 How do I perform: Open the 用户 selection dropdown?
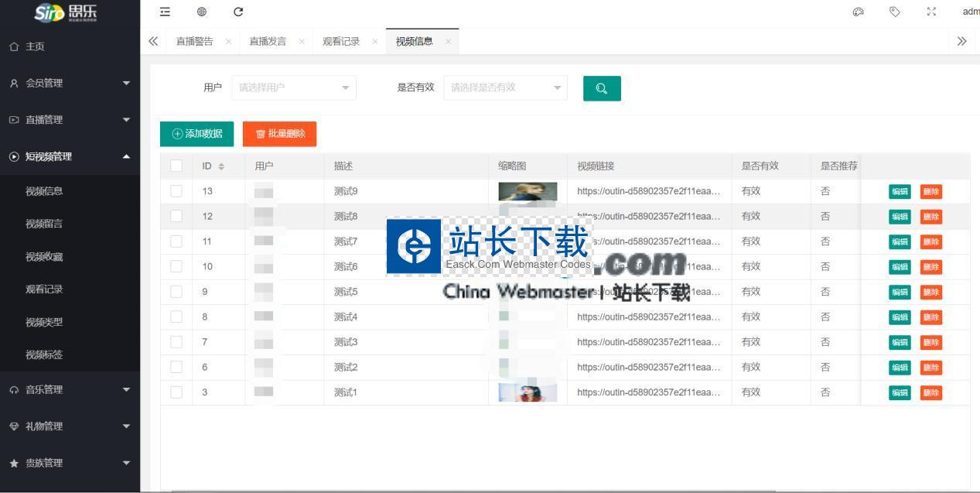click(x=293, y=87)
